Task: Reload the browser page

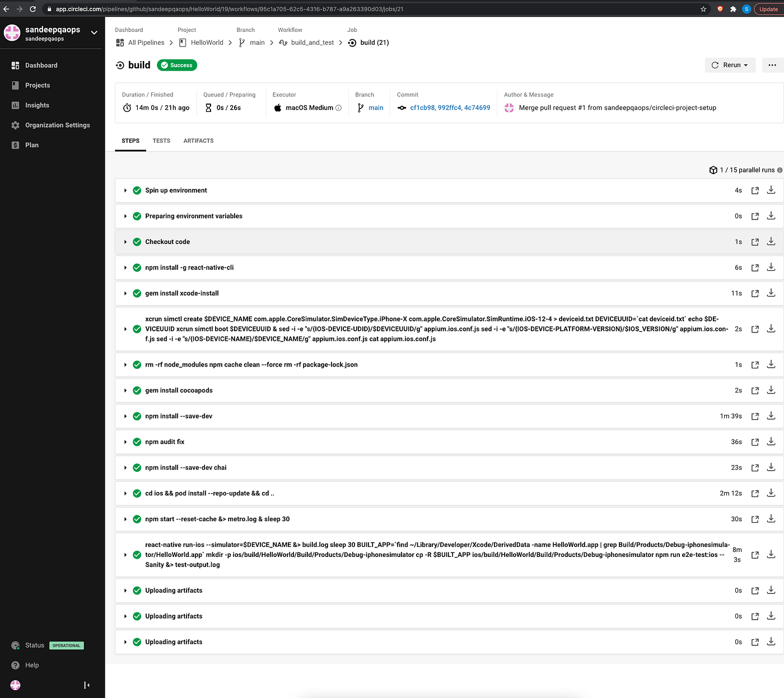Action: click(32, 9)
